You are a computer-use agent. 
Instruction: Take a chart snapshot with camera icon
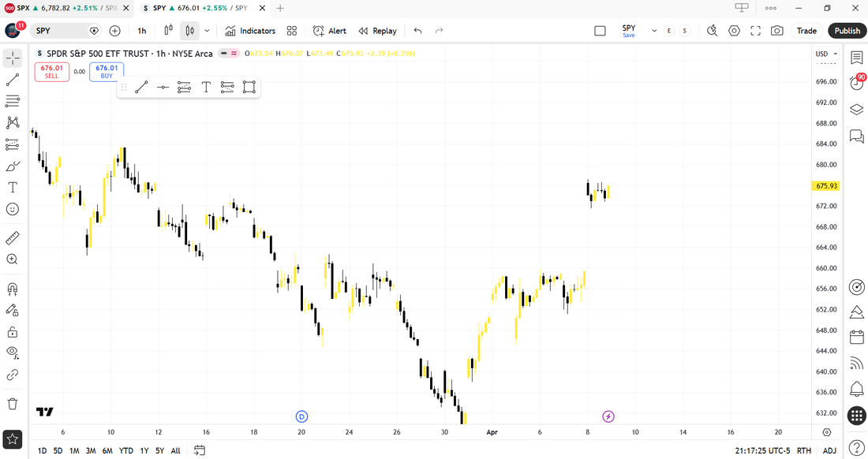[777, 31]
